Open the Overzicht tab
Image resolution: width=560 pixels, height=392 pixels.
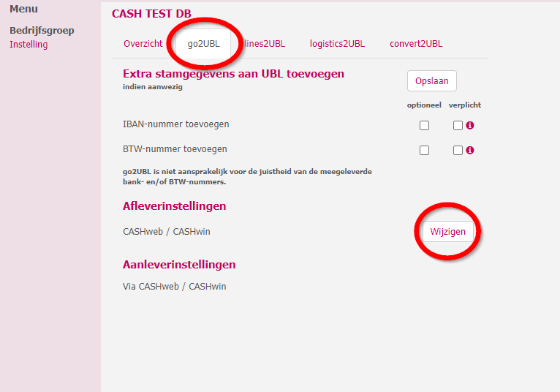143,44
